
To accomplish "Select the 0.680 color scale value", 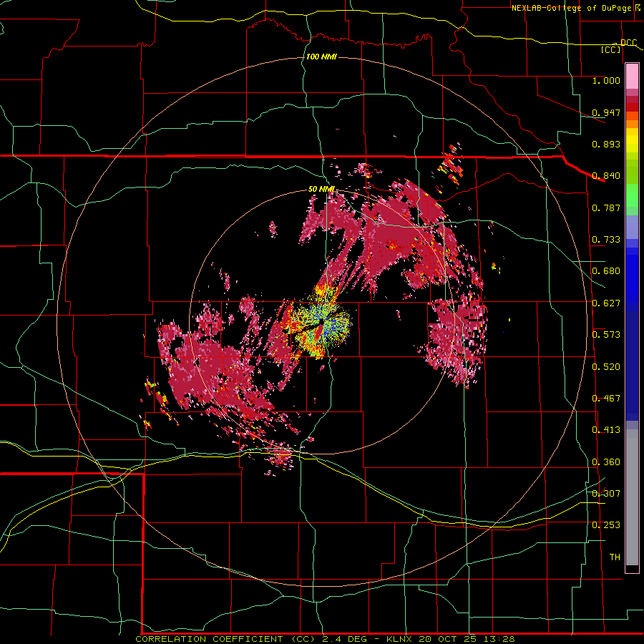I will pos(606,270).
